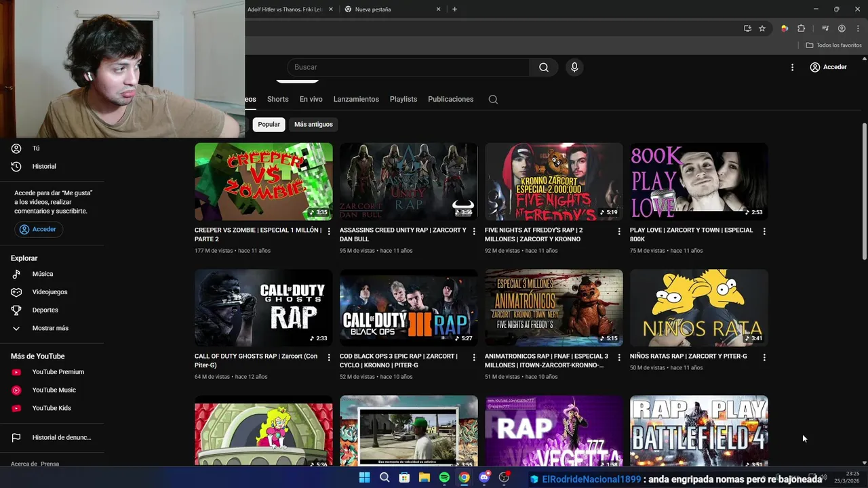Open Creeper vs Zombie thumbnail
Image resolution: width=868 pixels, height=488 pixels.
point(264,182)
